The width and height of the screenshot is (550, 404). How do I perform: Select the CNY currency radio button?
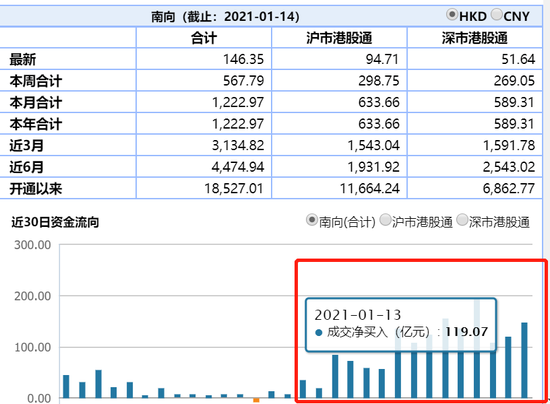click(x=497, y=15)
